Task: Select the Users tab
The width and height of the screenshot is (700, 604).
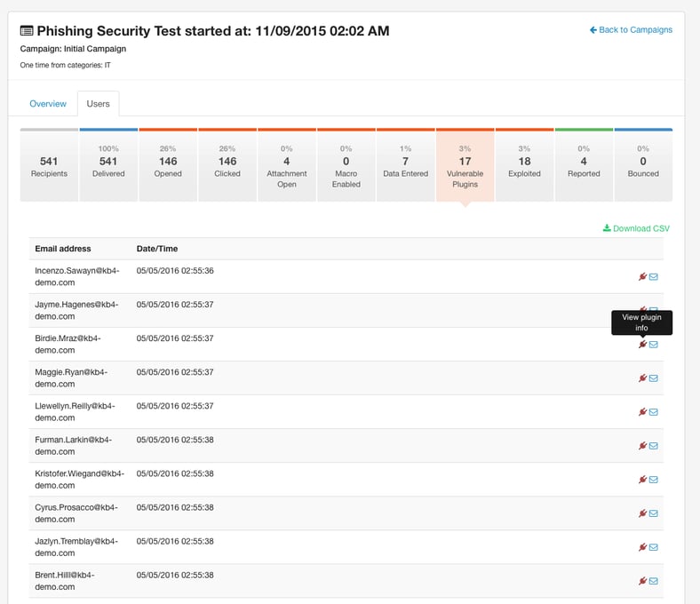Action: [x=98, y=104]
